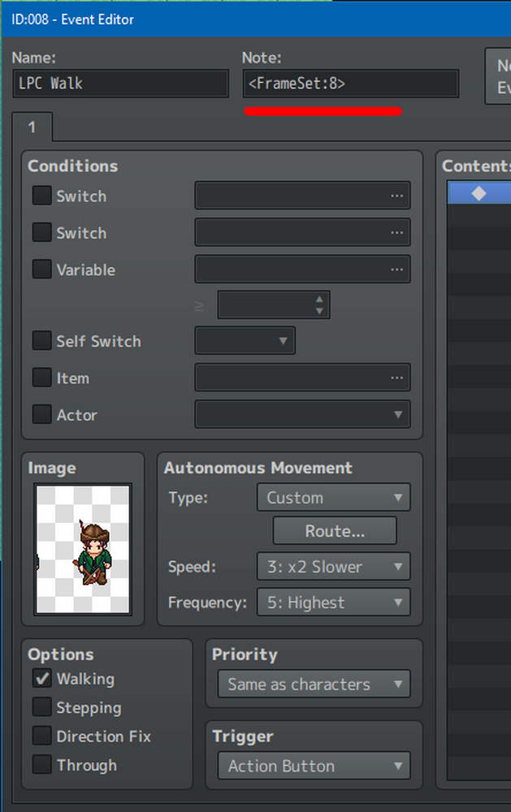511x812 pixels.
Task: Increase variable value with up stepper arrow
Action: [319, 300]
